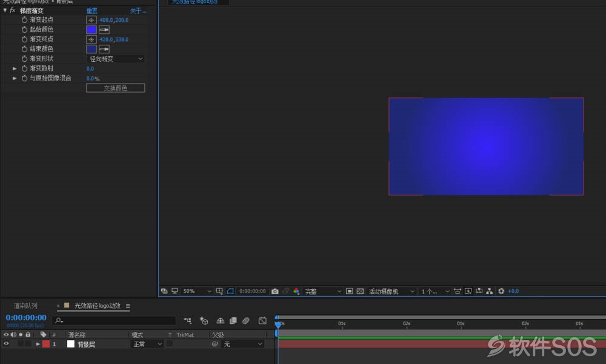Screen dimensions: 606x364
Task: Toggle the mask and shape path visibility
Action: 230,291
